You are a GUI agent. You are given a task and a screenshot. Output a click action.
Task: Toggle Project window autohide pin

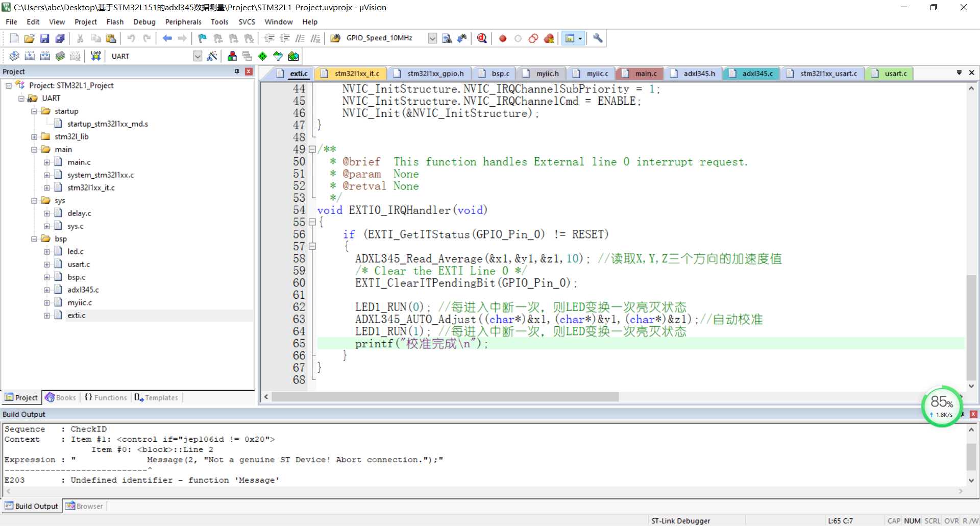[237, 71]
